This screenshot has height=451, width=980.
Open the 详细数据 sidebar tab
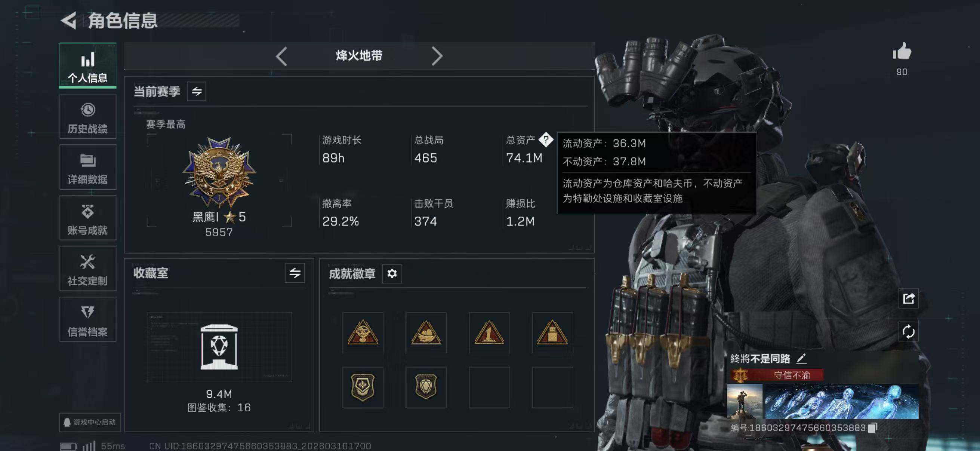click(88, 168)
